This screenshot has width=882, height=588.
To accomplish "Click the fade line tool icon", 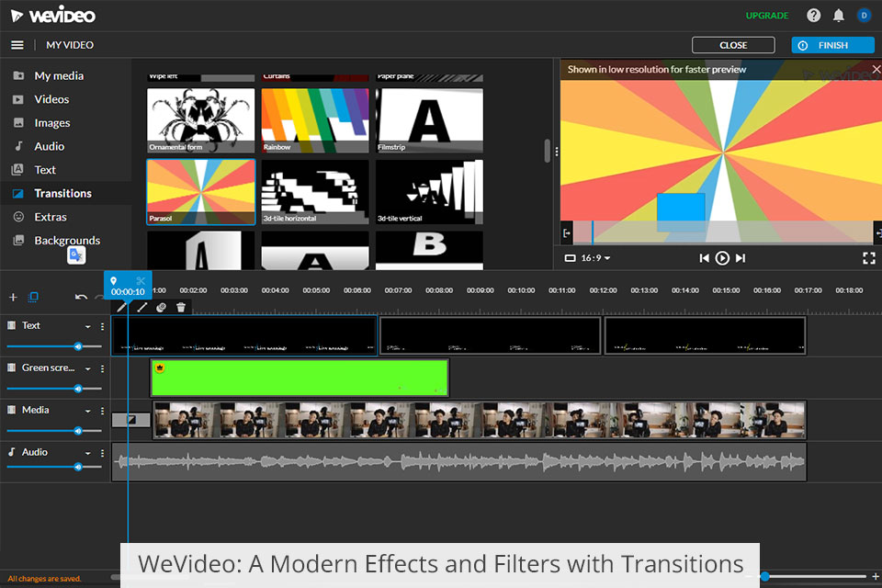I will pos(141,307).
